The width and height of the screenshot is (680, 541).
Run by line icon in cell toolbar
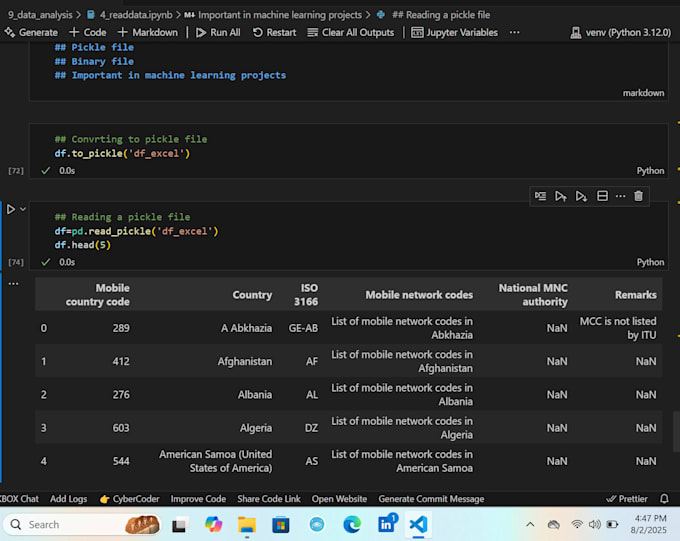[x=540, y=196]
